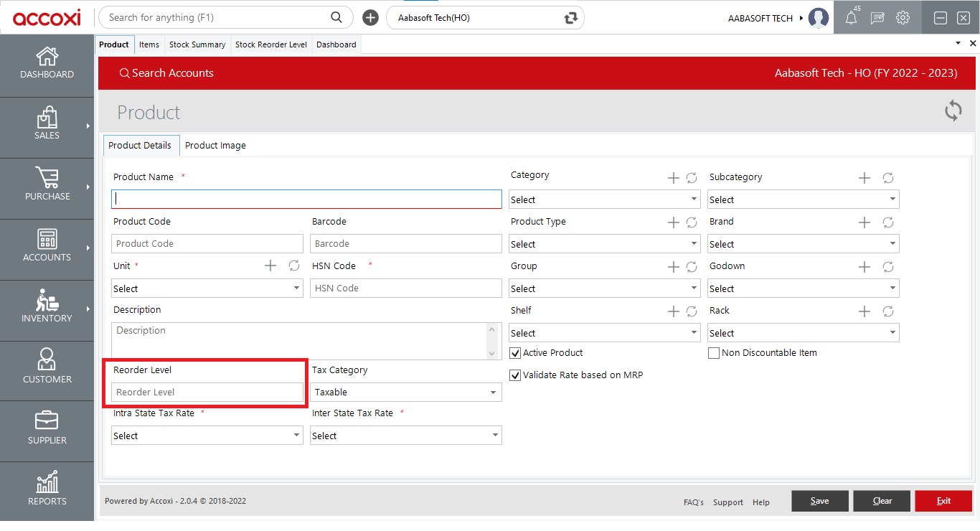Open the Rack dropdown
The width and height of the screenshot is (980, 531).
[x=804, y=333]
